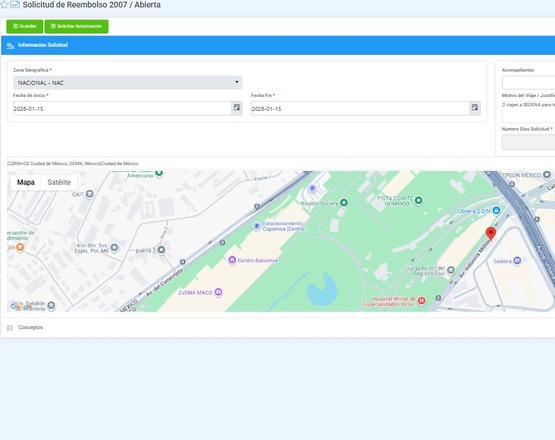
Task: Click the Batallón map marker at bottom left
Action: click(x=51, y=305)
